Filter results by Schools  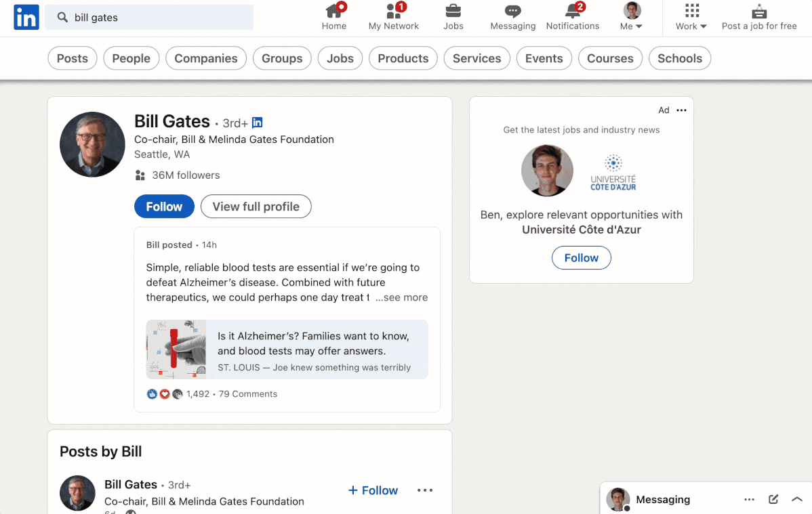pos(680,58)
